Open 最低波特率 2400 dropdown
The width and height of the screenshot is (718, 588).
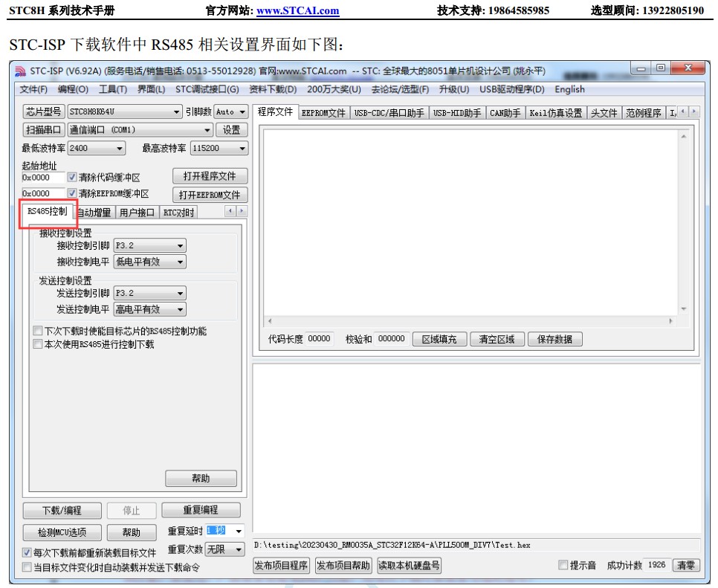(96, 149)
